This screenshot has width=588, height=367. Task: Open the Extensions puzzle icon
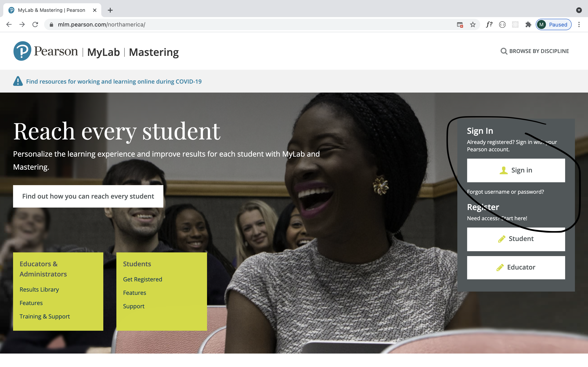528,24
